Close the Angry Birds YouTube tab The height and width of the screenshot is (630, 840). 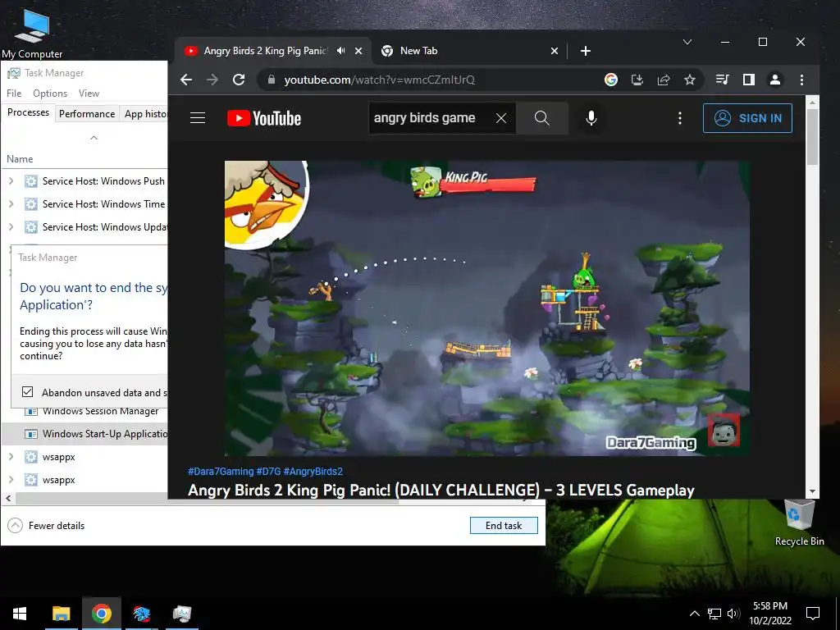point(358,51)
